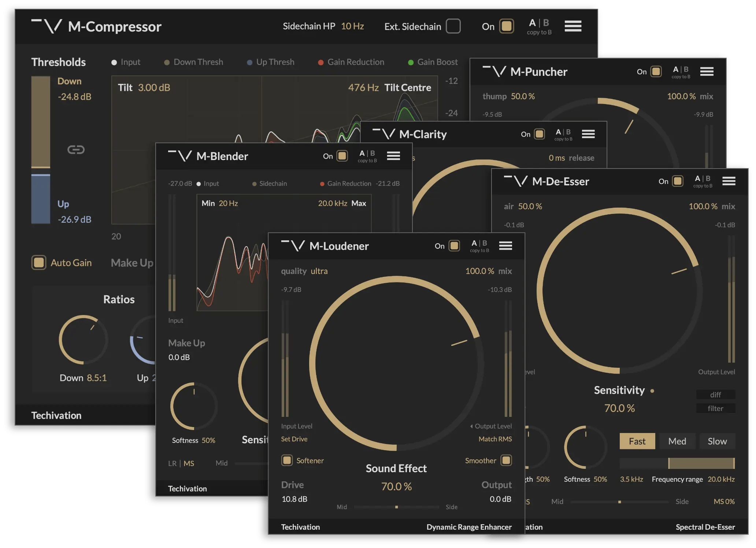Enable Ext. Sidechain in M-Compressor
756x548 pixels.
tap(453, 26)
